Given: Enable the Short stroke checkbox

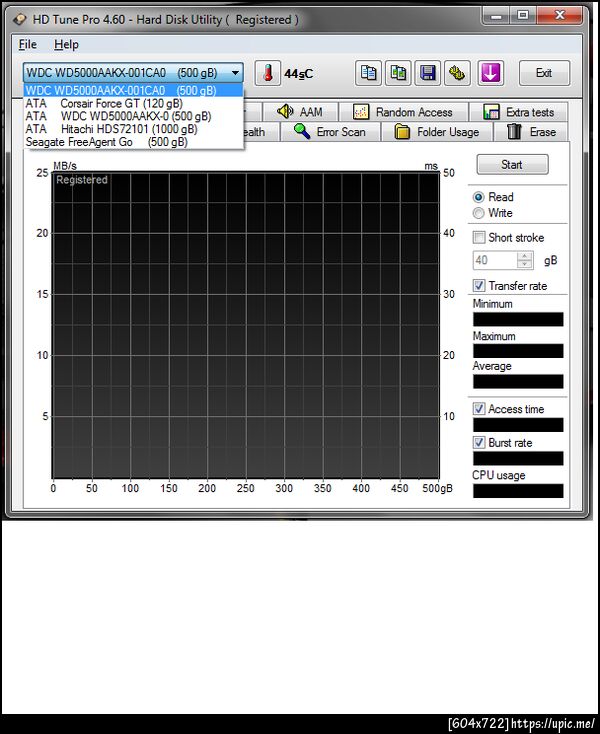Looking at the screenshot, I should coord(479,237).
